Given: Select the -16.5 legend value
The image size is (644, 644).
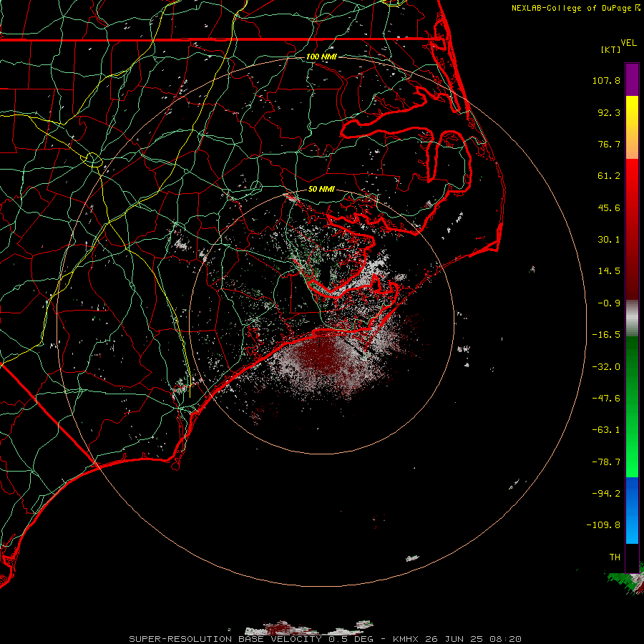Looking at the screenshot, I should click(606, 335).
